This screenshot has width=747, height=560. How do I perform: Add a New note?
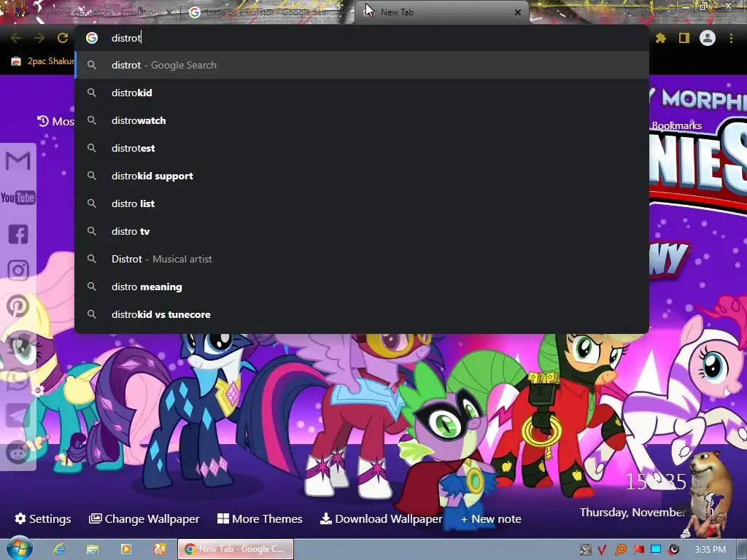pos(491,518)
